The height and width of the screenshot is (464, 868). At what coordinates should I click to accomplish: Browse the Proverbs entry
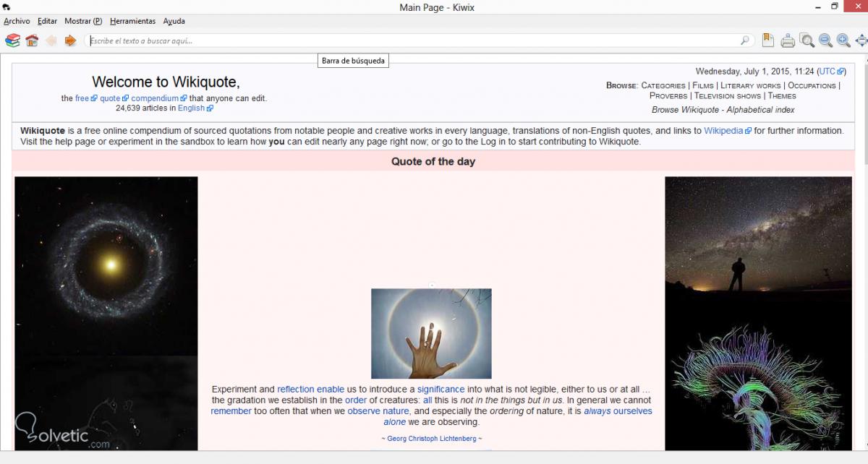tap(668, 95)
